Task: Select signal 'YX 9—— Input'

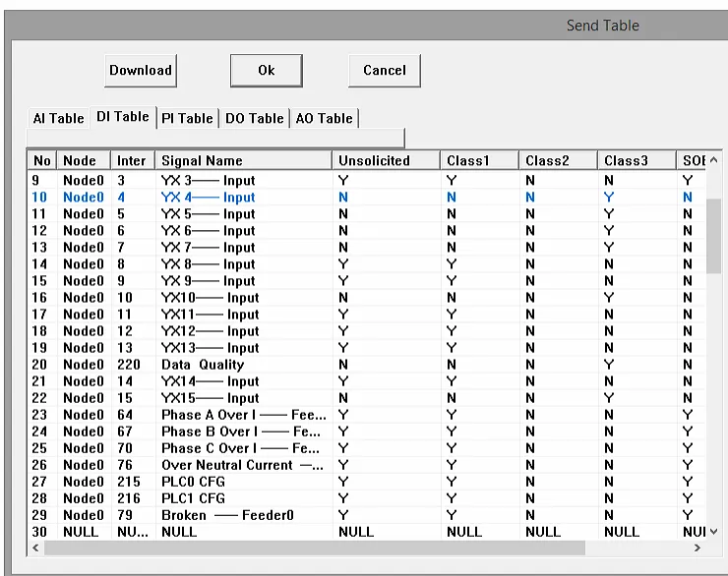Action: click(x=208, y=280)
